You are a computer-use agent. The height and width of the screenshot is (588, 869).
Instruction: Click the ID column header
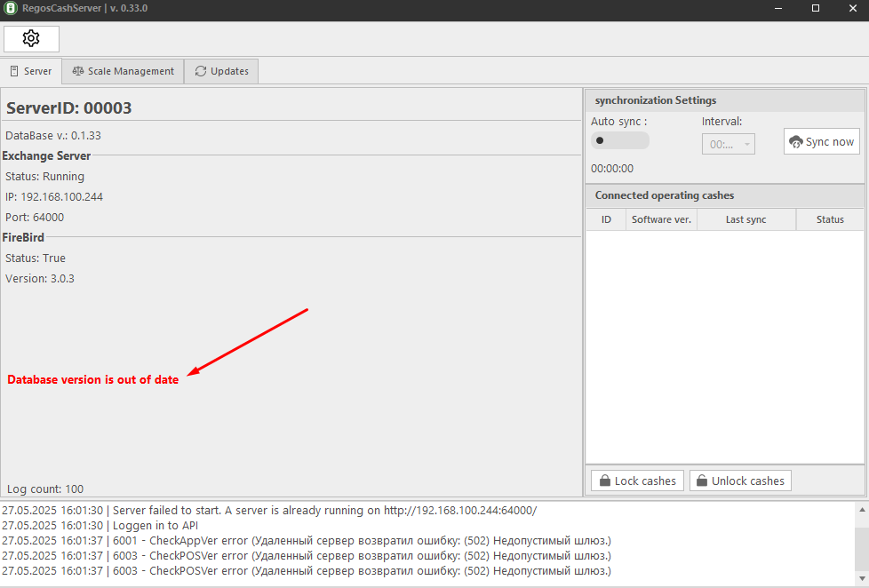pos(606,219)
